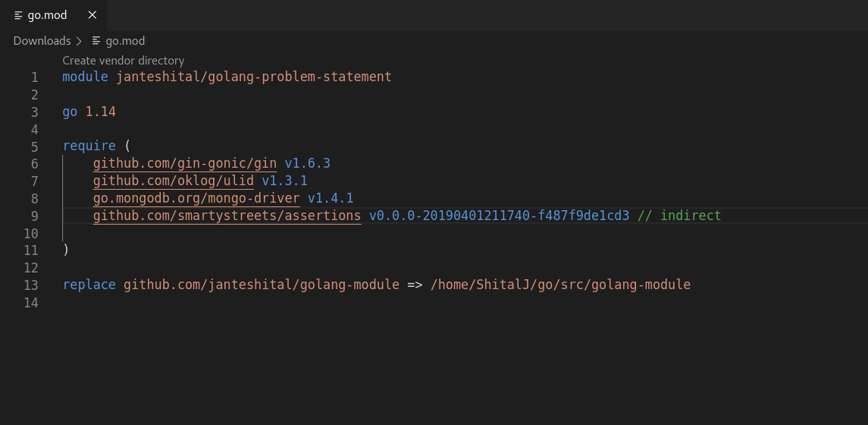Open github.com/smartystreets/assertions link

tap(227, 216)
